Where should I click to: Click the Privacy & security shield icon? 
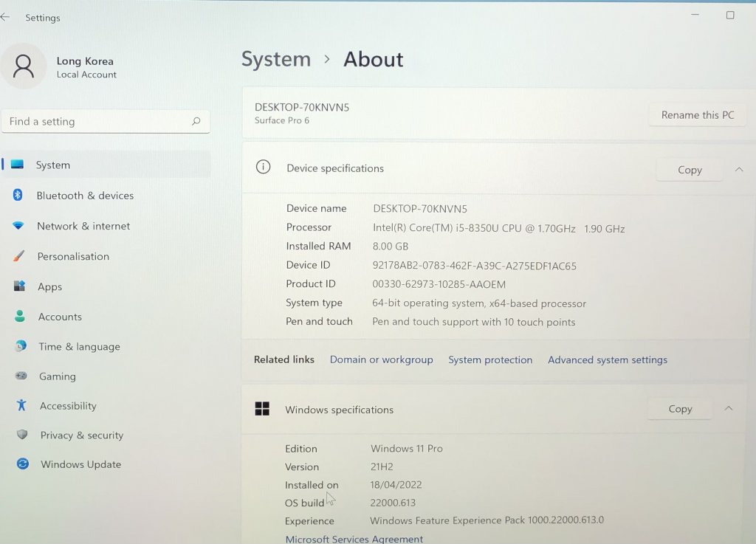coord(22,435)
